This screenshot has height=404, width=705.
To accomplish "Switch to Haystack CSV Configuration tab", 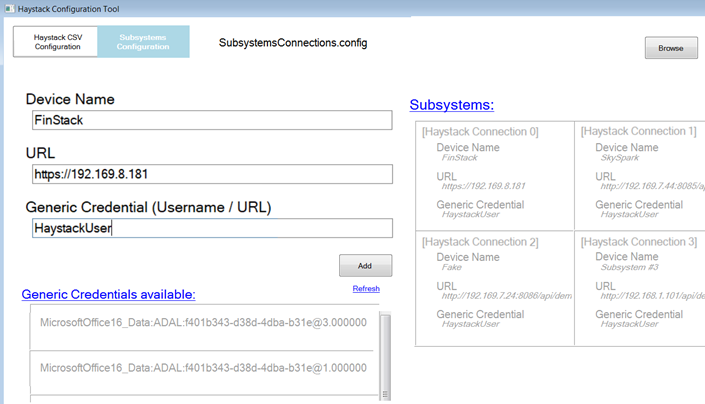I will pos(57,42).
